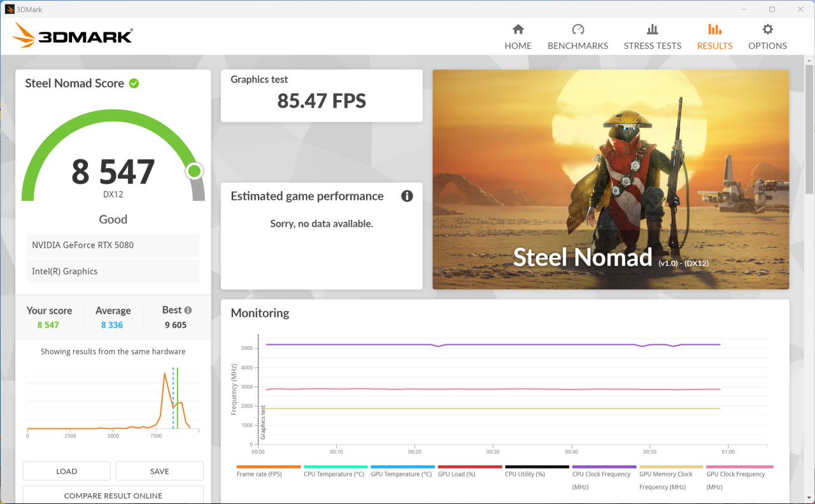Screen dimensions: 815x504
Task: Click the SAVE button
Action: click(160, 471)
